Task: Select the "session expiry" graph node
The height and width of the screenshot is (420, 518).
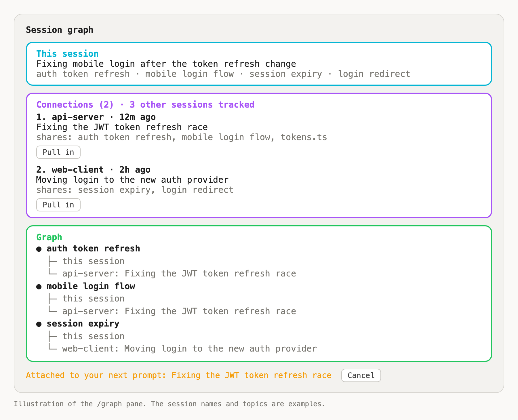Action: coord(83,324)
